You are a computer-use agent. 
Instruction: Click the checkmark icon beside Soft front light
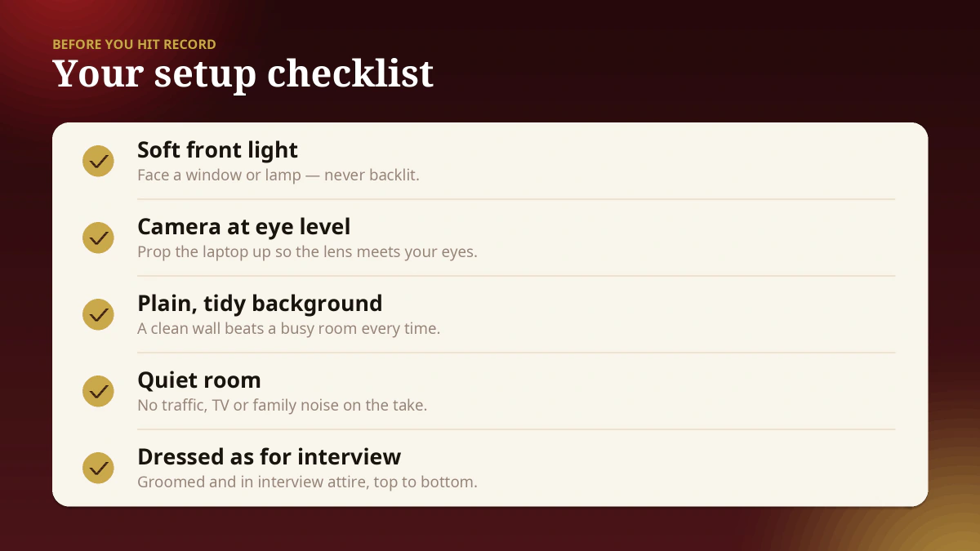98,161
